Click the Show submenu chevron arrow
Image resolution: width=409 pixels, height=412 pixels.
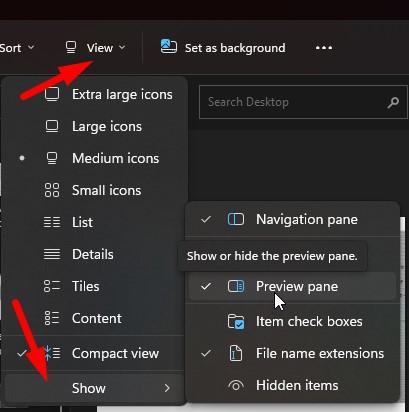coord(167,388)
